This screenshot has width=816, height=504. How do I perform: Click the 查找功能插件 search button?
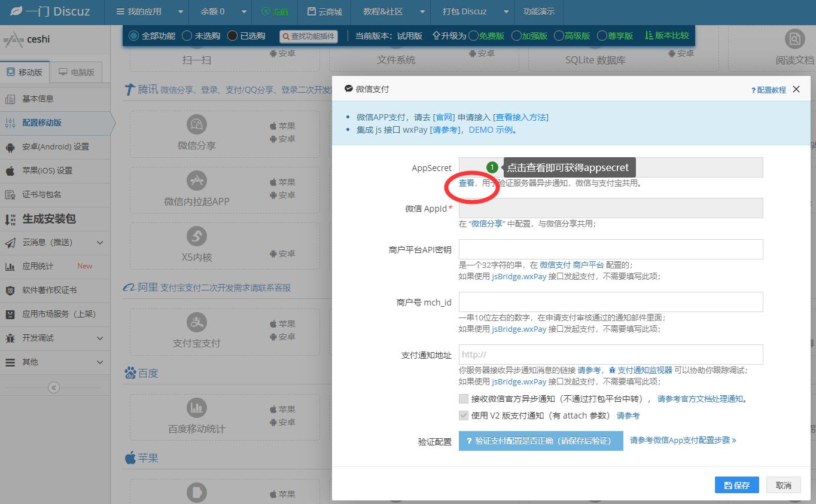[x=309, y=36]
